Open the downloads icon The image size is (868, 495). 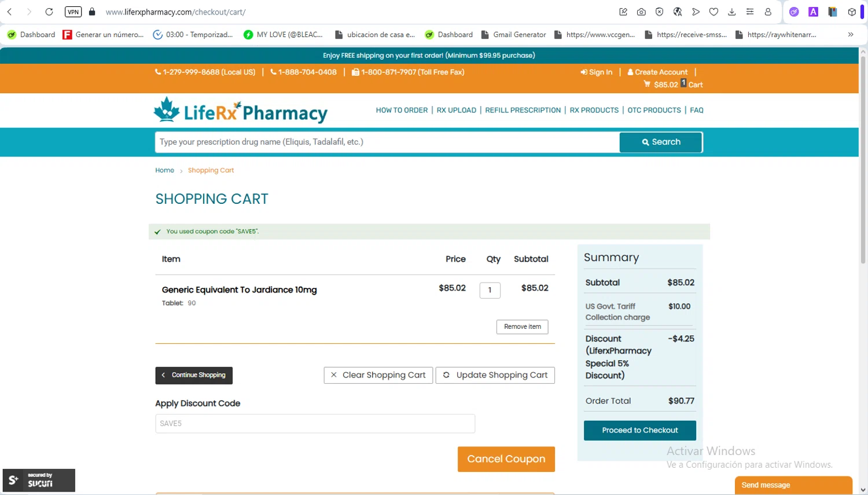coord(731,12)
